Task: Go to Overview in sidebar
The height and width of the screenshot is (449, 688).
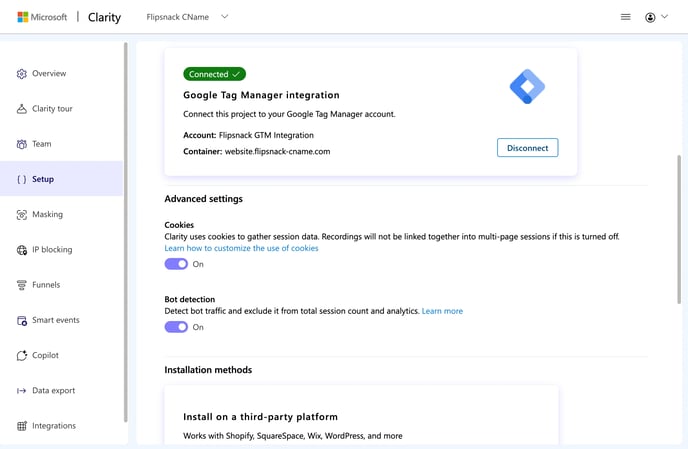Action: point(61,74)
